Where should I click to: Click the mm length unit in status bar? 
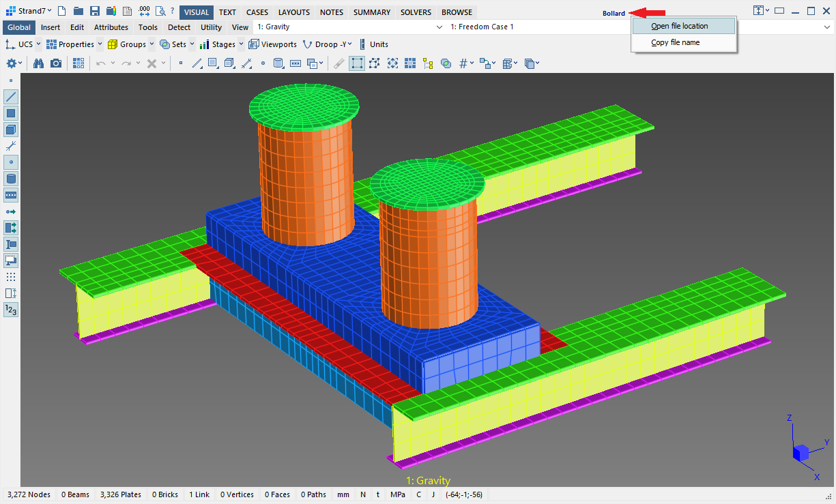pyautogui.click(x=343, y=494)
